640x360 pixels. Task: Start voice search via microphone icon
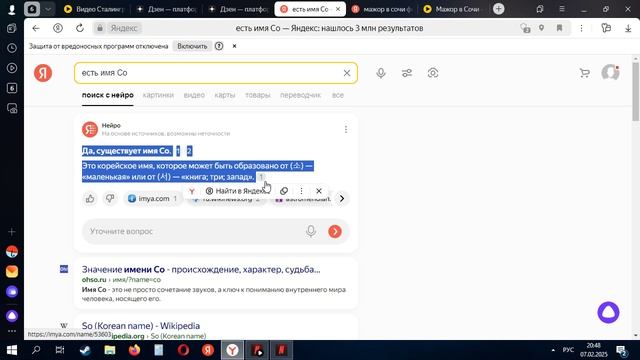tap(381, 73)
